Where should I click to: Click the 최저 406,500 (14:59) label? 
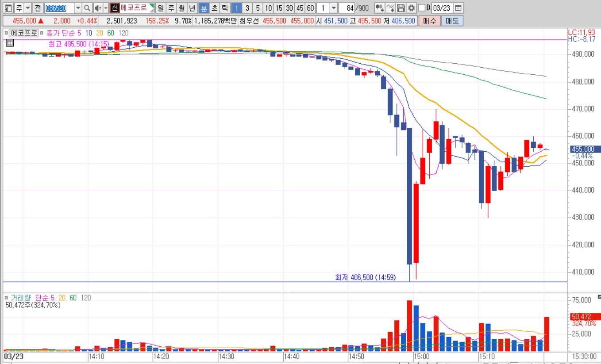pyautogui.click(x=366, y=277)
